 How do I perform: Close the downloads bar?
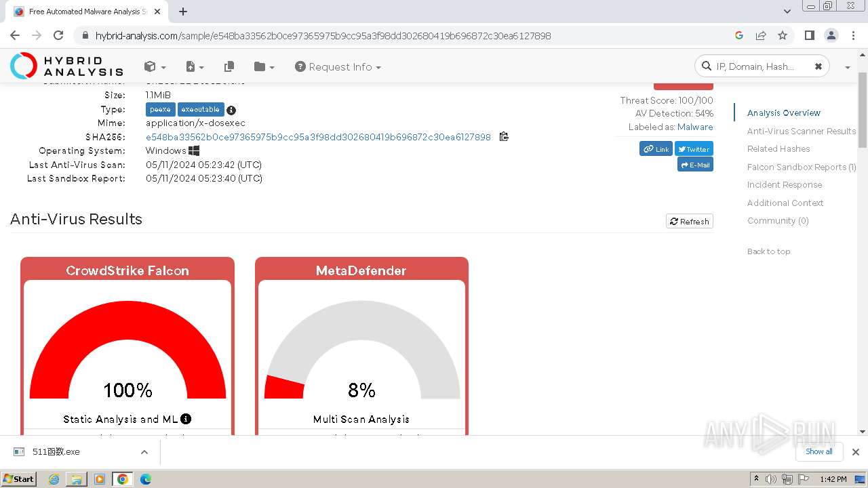(x=856, y=452)
